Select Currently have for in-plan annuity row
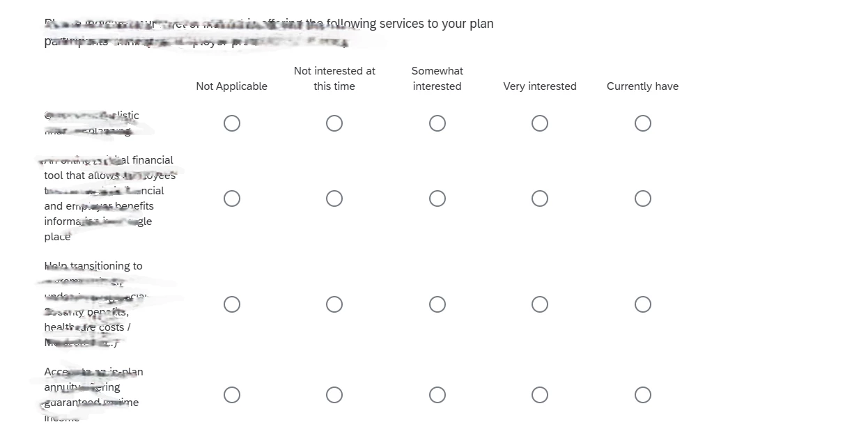The width and height of the screenshot is (868, 429). pyautogui.click(x=643, y=395)
